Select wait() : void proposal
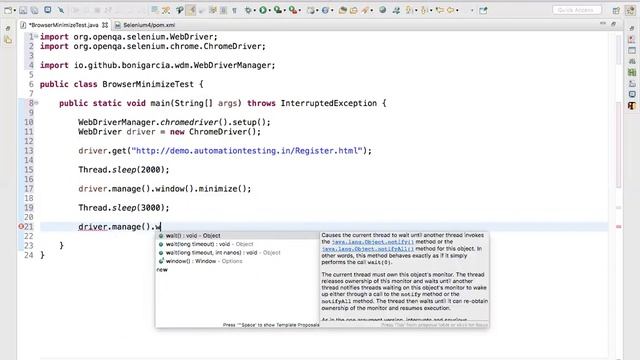Viewport: 640px width, 360px height. pos(237,236)
